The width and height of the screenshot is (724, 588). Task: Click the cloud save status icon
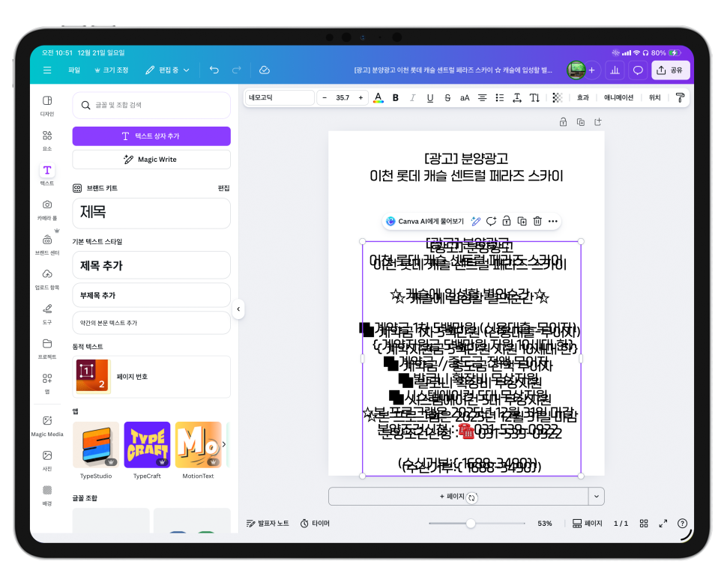[265, 70]
